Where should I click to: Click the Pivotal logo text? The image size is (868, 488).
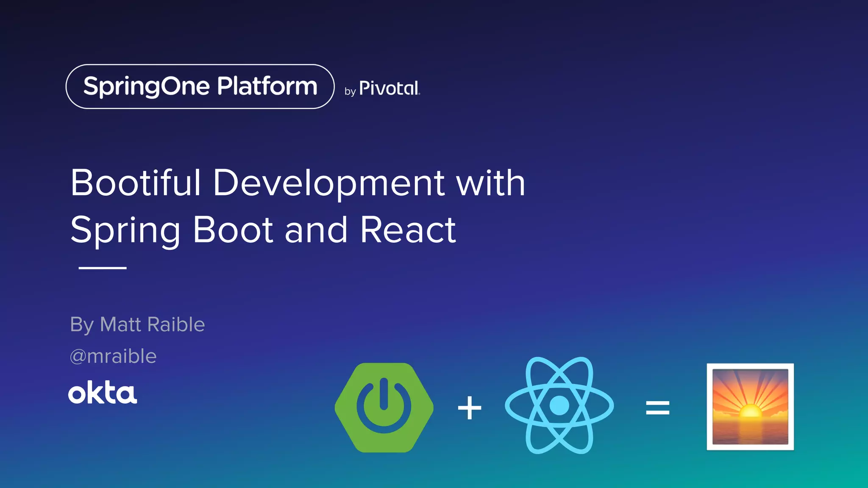coord(389,88)
